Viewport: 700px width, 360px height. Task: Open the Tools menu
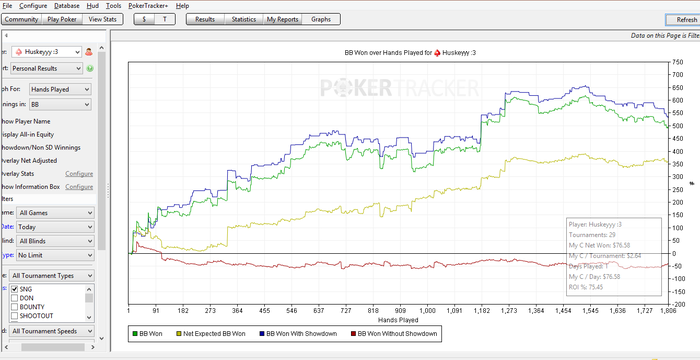113,6
